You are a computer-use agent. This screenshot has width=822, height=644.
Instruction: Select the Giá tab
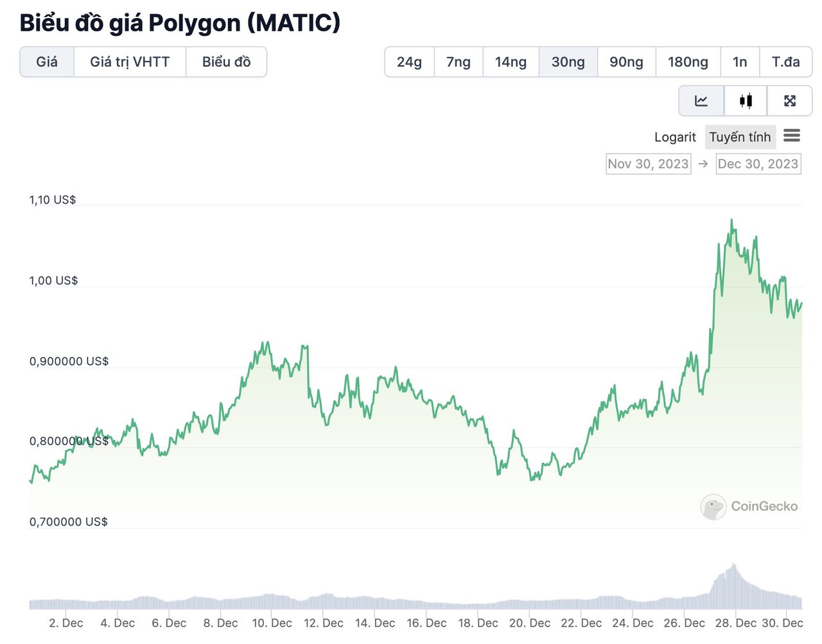(47, 62)
